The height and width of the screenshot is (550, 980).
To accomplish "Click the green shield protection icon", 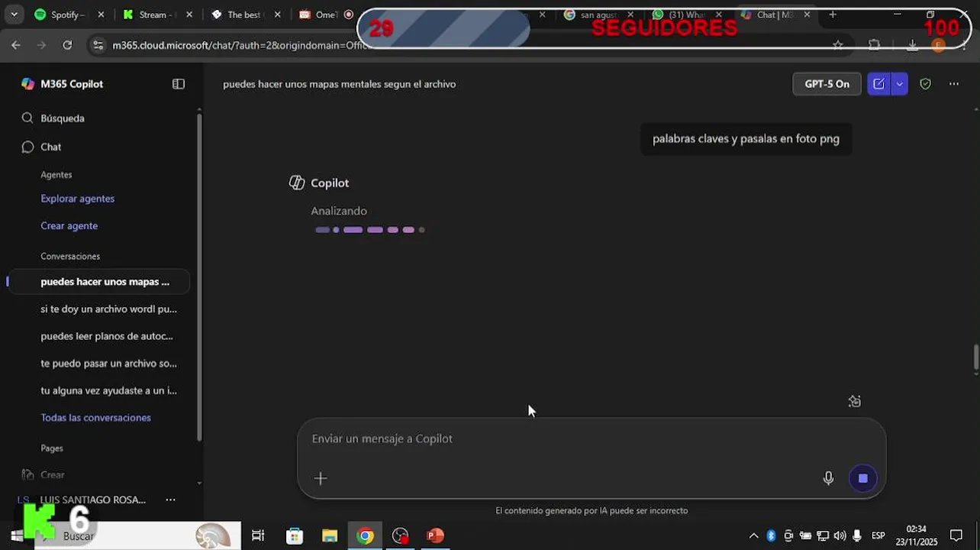I will [925, 84].
